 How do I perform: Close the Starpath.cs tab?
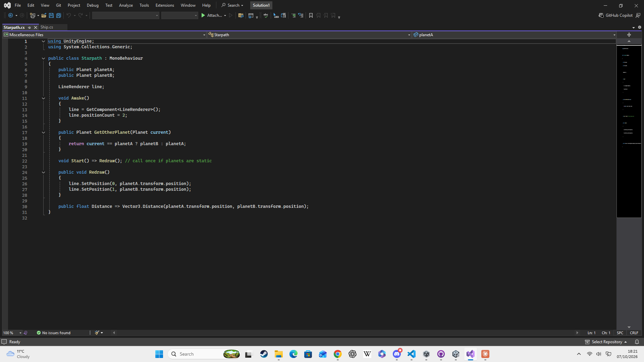click(36, 27)
